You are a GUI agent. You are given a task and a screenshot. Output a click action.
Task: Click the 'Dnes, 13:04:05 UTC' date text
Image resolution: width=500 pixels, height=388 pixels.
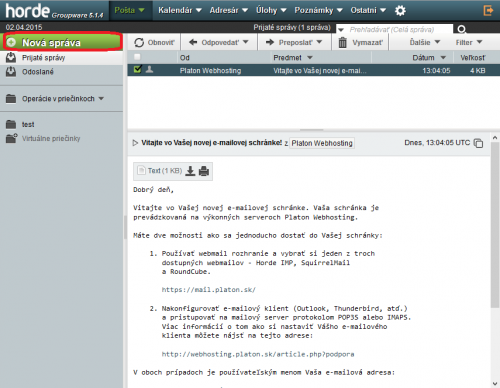point(437,143)
